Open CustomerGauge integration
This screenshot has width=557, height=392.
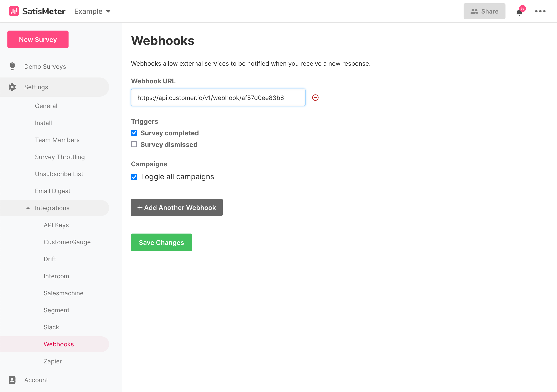pos(67,242)
